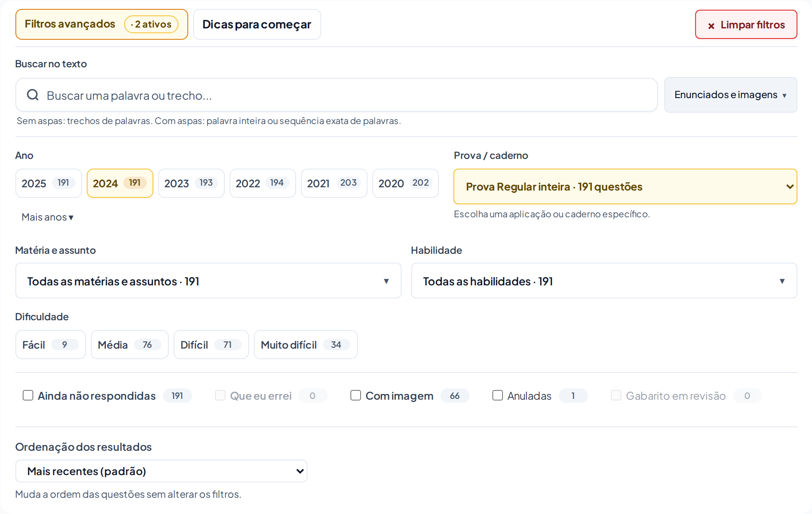
Task: Select year 2021 chip
Action: click(x=334, y=183)
